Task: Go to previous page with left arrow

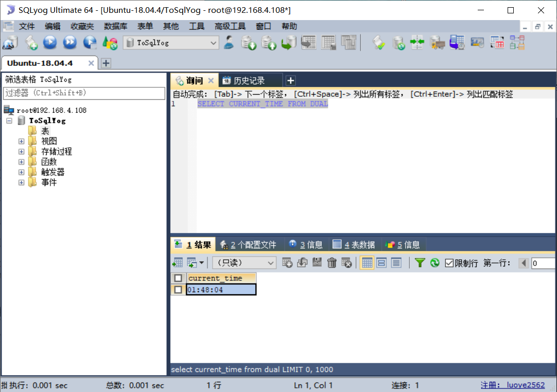Action: coord(523,263)
